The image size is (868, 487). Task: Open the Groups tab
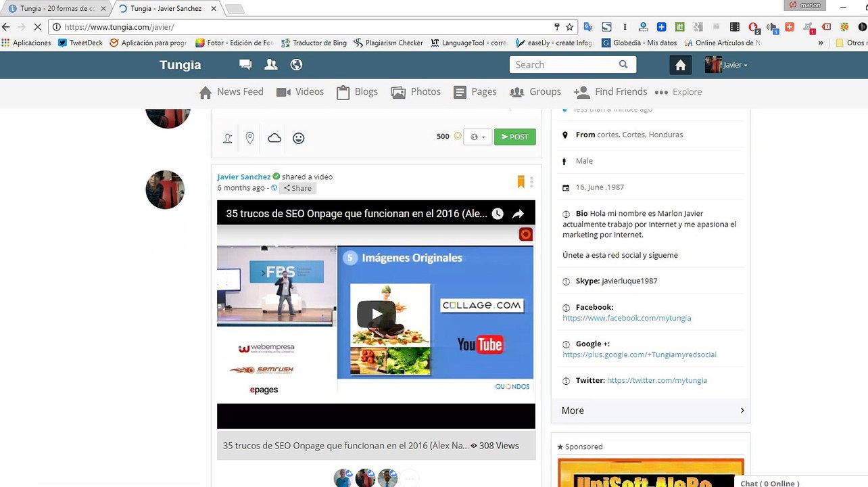pyautogui.click(x=535, y=92)
